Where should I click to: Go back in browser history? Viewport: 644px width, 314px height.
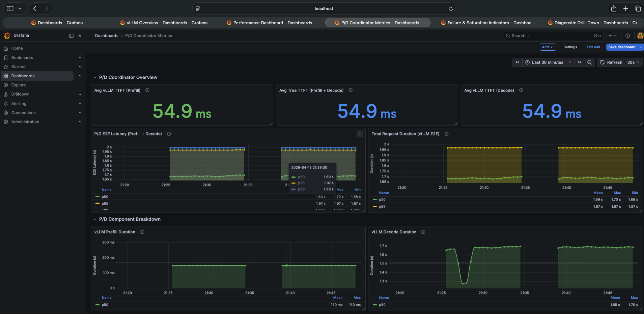pyautogui.click(x=35, y=8)
